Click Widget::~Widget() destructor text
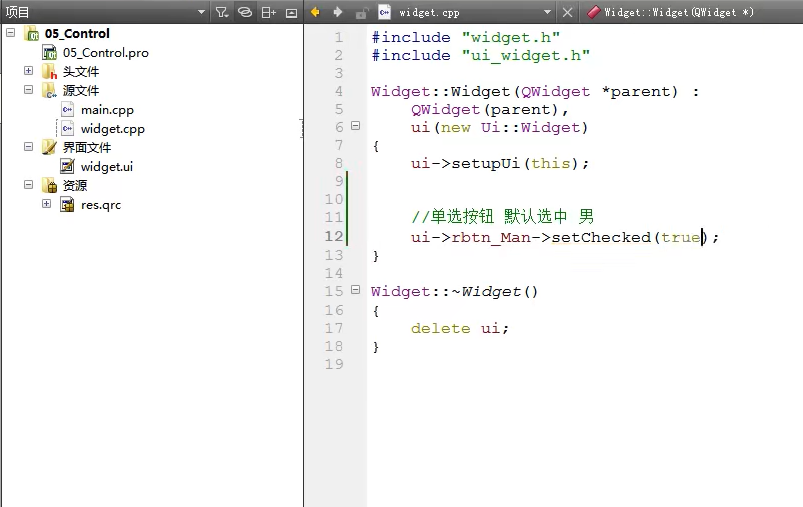The width and height of the screenshot is (803, 507). click(x=455, y=291)
